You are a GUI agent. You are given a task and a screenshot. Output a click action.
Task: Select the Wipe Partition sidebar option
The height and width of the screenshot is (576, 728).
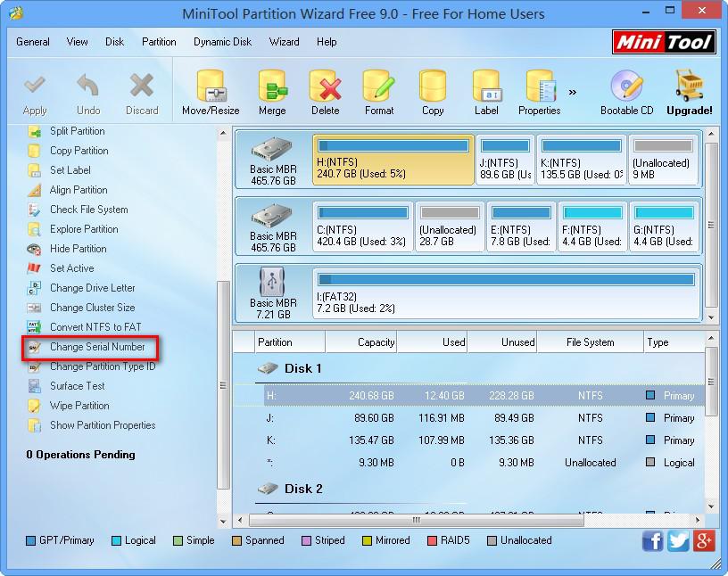click(76, 406)
